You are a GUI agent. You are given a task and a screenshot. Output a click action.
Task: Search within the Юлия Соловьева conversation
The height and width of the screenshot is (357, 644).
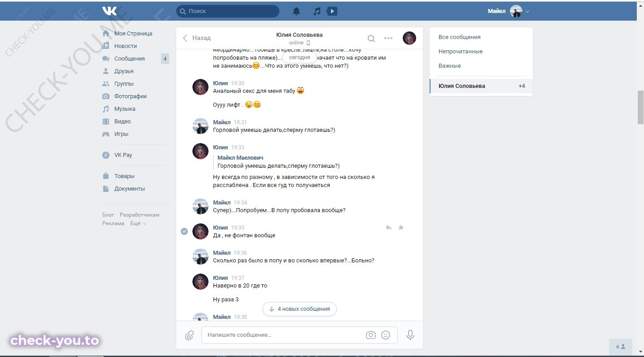point(371,38)
